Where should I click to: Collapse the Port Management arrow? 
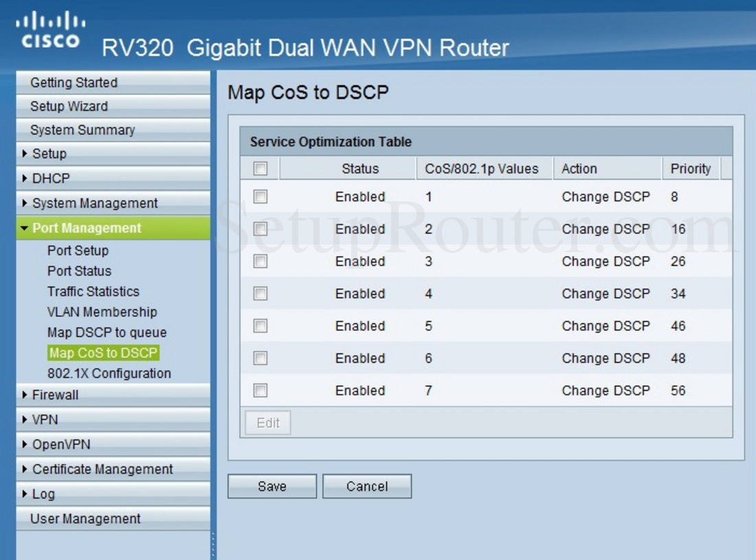click(24, 228)
